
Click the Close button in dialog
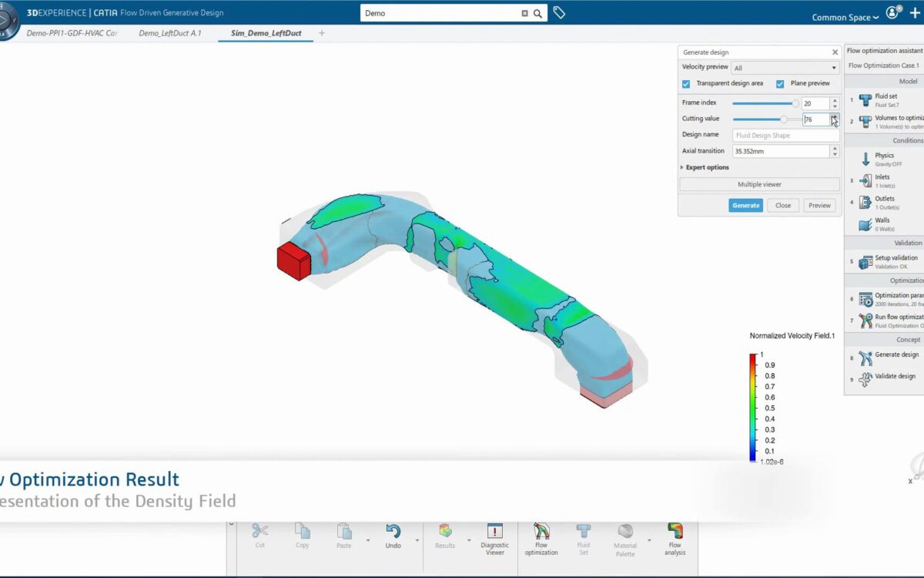(783, 205)
